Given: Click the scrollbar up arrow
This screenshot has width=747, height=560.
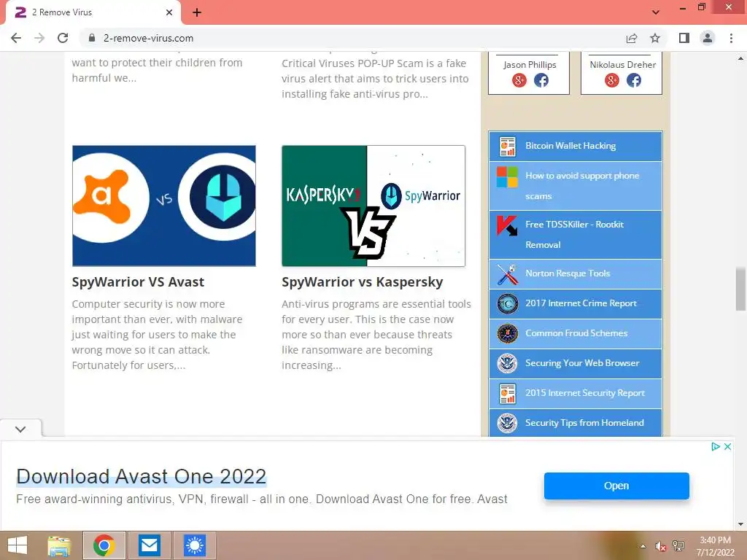Looking at the screenshot, I should (741, 58).
